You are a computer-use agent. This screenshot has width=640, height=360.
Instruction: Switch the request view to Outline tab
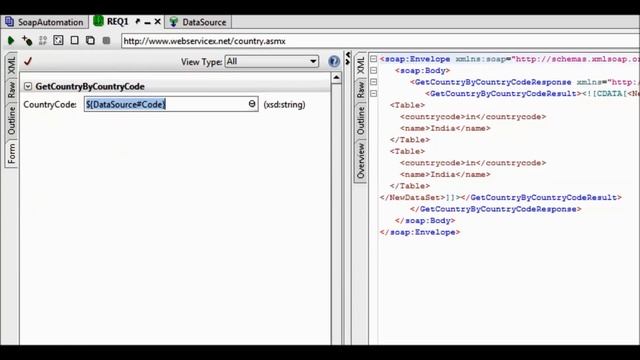[11, 120]
